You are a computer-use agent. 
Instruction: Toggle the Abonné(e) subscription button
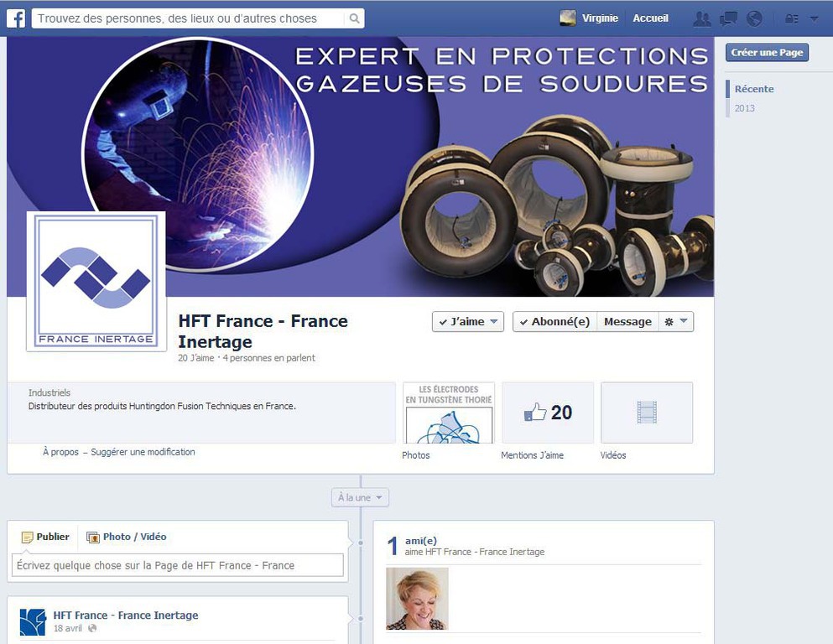pos(554,322)
